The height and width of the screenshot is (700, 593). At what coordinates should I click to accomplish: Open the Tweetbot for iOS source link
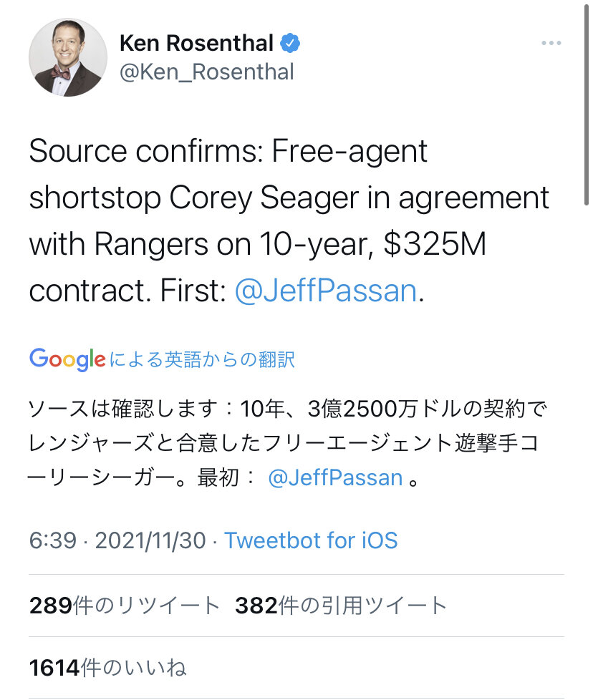point(311,540)
